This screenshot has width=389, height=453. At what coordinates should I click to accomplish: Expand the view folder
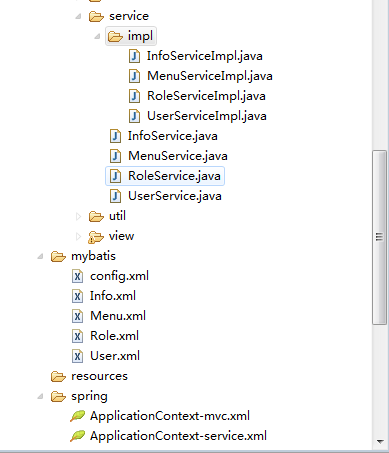78,236
